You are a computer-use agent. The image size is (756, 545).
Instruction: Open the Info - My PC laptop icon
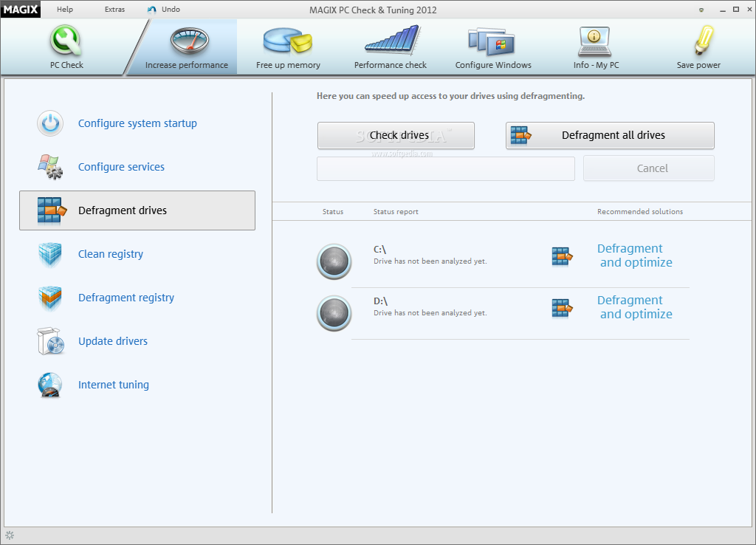(x=594, y=41)
